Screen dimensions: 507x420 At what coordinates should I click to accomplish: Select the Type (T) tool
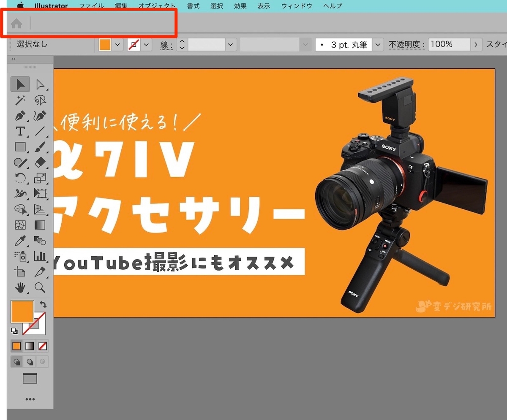tap(20, 131)
